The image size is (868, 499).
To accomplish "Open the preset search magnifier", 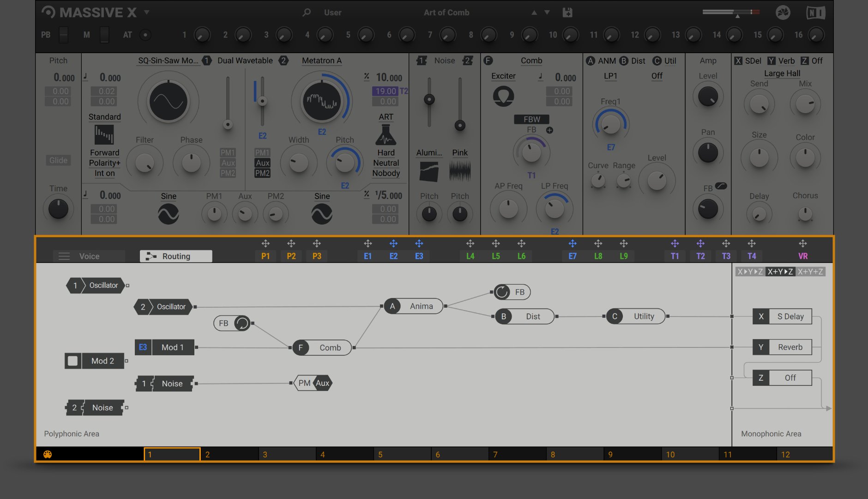I will pos(307,12).
